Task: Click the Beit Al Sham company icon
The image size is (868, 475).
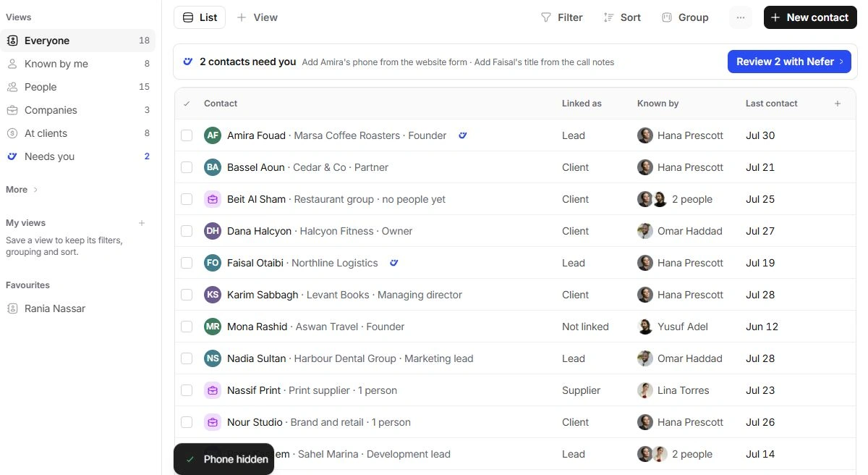Action: click(213, 199)
